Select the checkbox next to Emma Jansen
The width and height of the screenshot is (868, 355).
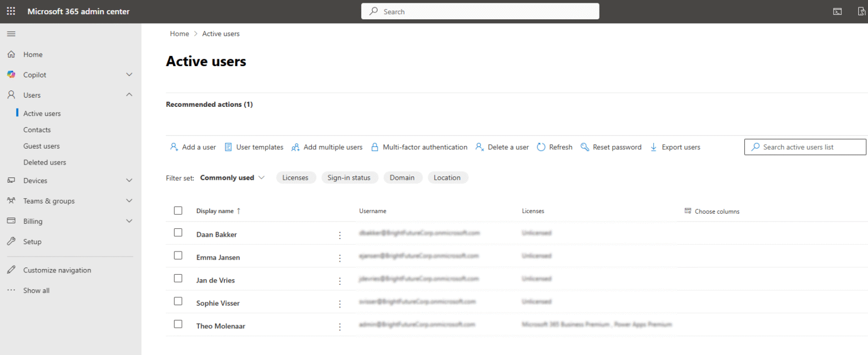(x=178, y=256)
